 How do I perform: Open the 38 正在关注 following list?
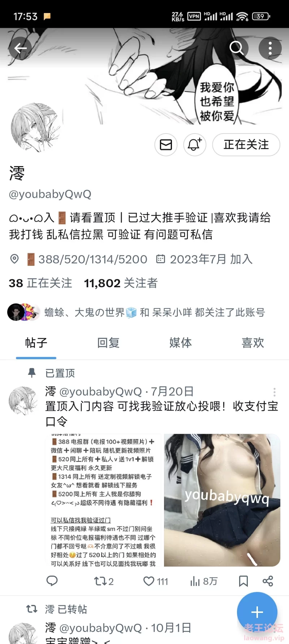pos(40,283)
